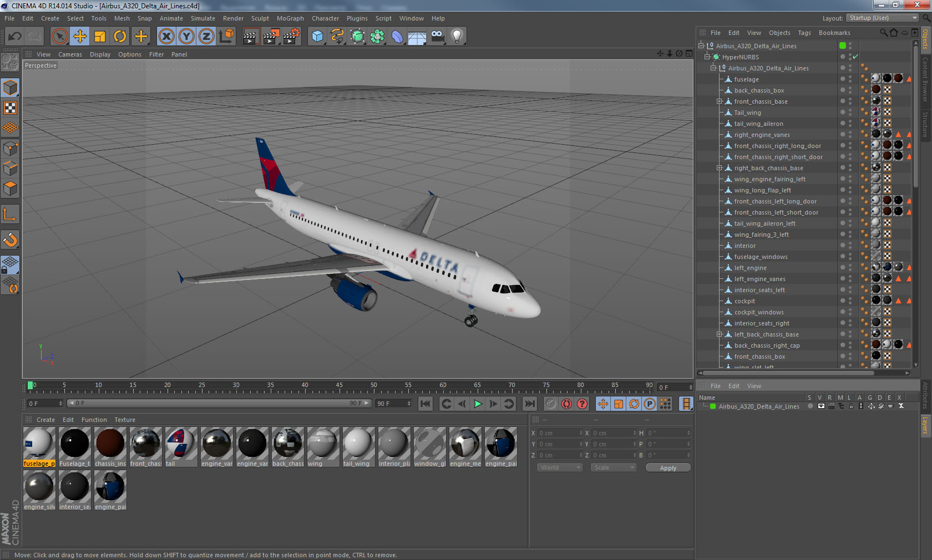
Task: Render active view clapperboard icon
Action: 251,37
